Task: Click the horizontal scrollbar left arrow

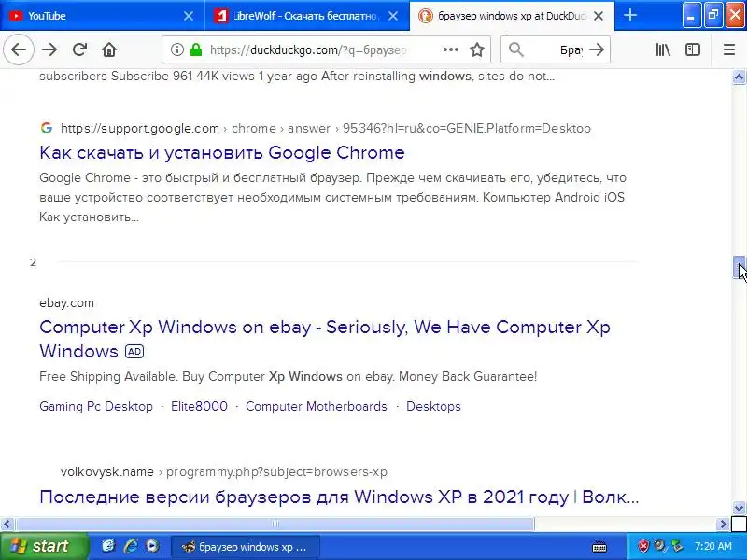Action: 7,524
